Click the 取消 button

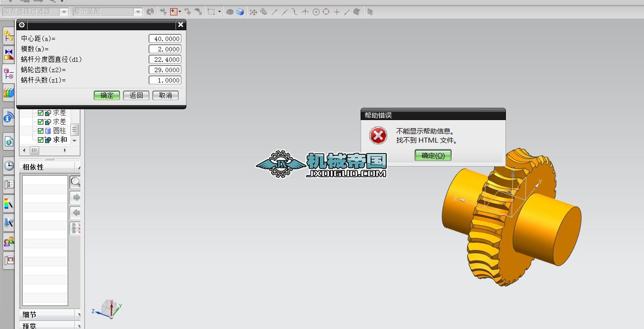click(166, 95)
